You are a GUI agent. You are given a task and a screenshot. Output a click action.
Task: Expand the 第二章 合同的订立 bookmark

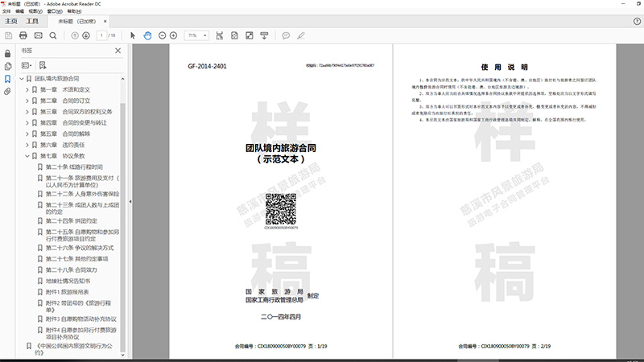(x=27, y=101)
